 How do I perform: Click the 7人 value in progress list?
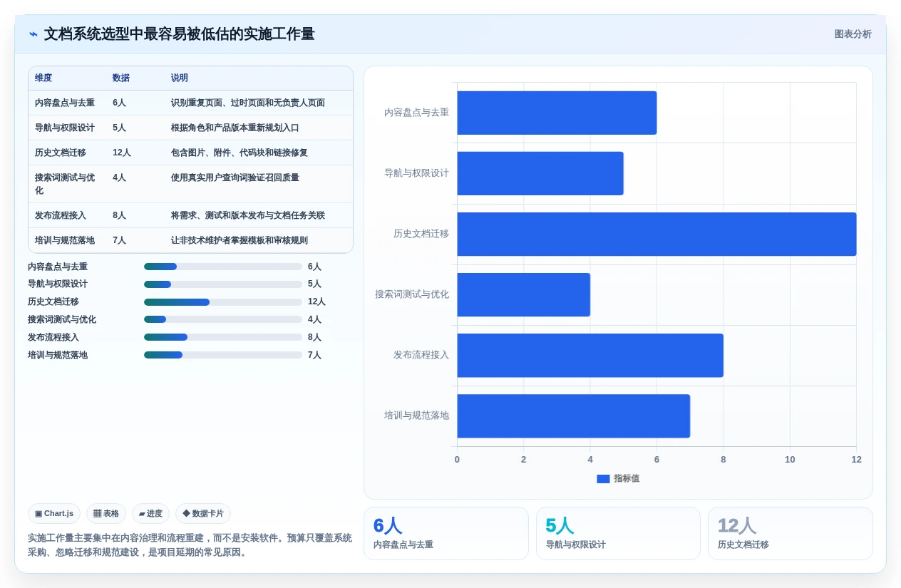[x=314, y=355]
